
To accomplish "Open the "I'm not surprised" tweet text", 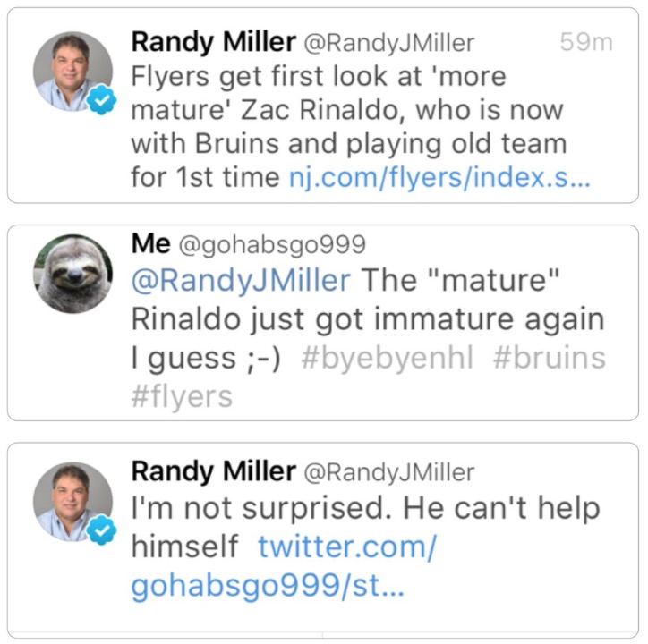I will (x=365, y=509).
